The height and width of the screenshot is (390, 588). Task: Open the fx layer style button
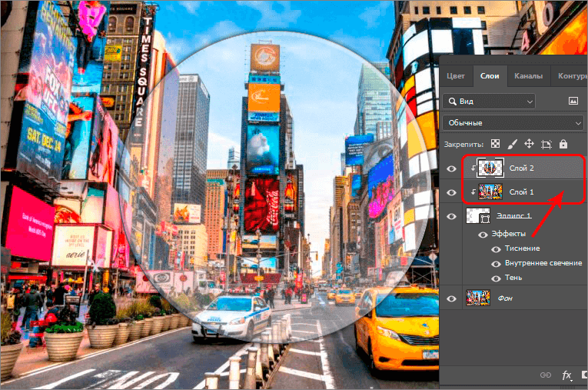[x=566, y=375]
